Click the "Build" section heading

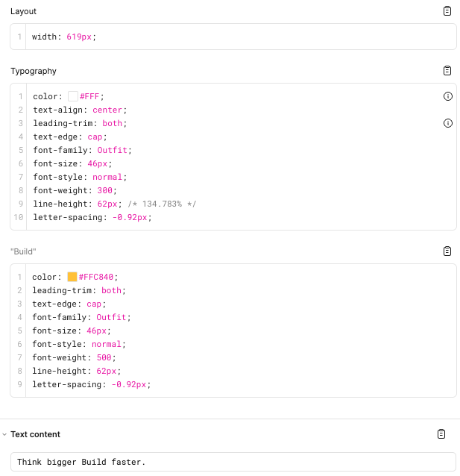pos(23,251)
